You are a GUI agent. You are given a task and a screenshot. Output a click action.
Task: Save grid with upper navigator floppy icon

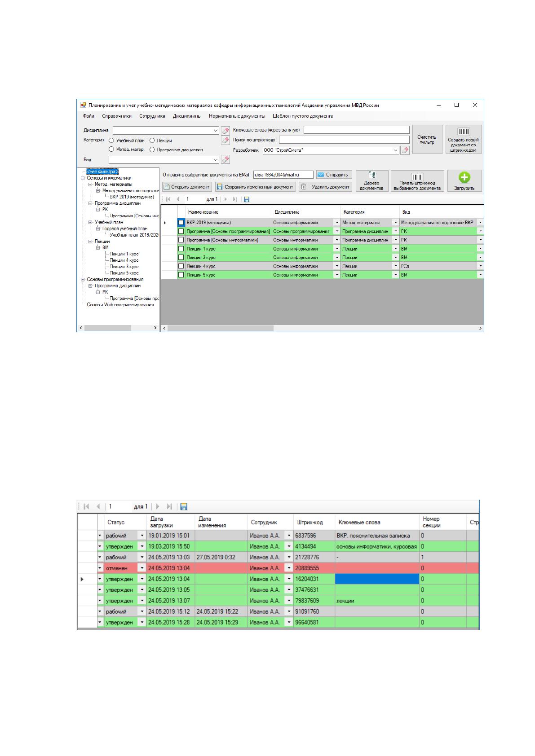click(247, 199)
